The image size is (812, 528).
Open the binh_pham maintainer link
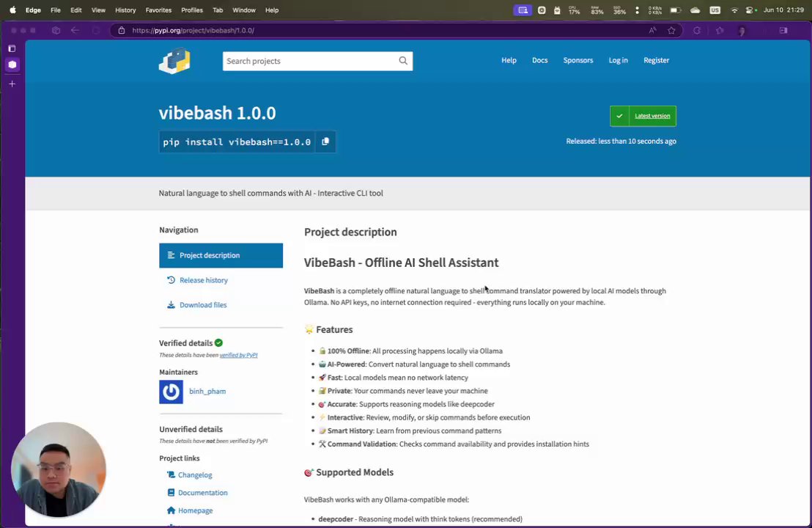pos(207,391)
